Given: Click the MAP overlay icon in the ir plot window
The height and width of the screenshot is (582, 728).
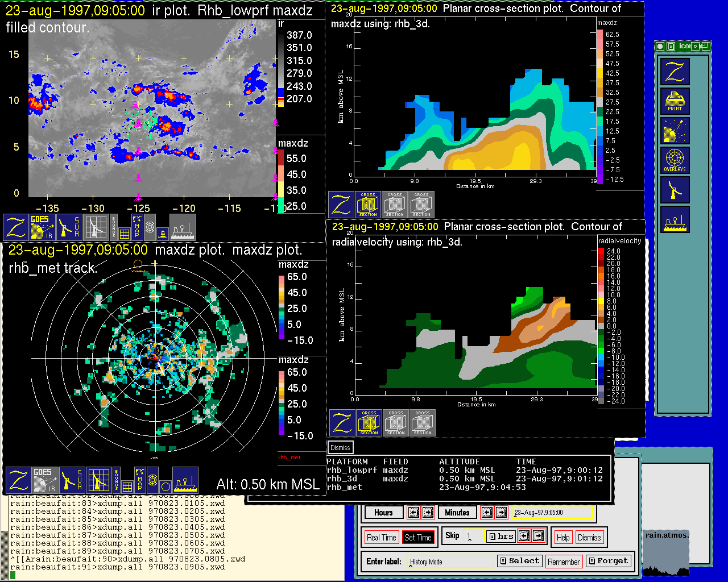Looking at the screenshot, I should tap(136, 227).
